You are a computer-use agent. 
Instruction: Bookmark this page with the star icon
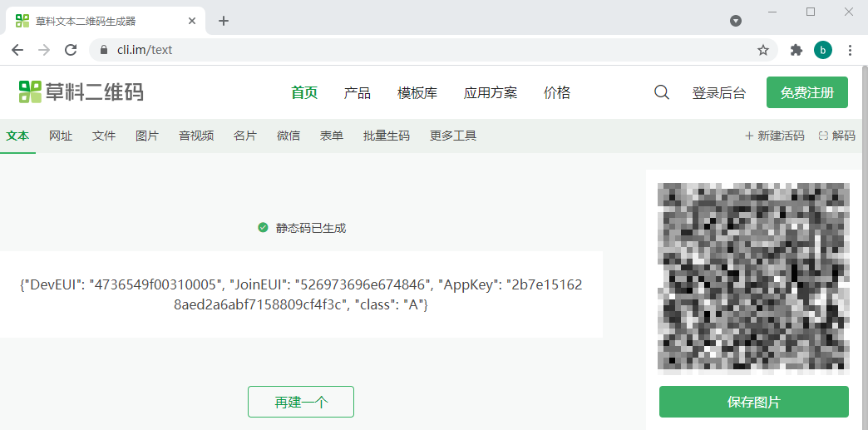[x=763, y=50]
